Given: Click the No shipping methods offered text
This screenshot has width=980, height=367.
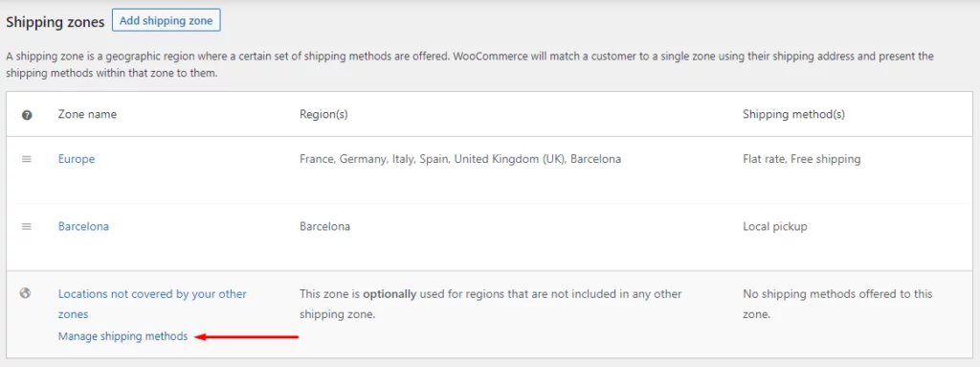Looking at the screenshot, I should pyautogui.click(x=837, y=304).
